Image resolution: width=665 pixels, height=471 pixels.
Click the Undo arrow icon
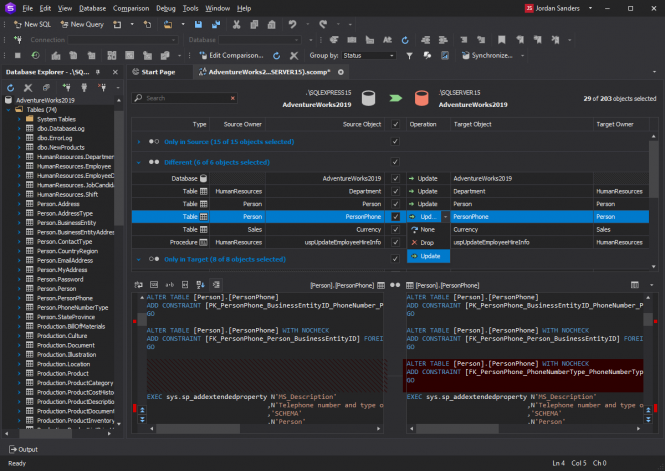click(x=292, y=25)
